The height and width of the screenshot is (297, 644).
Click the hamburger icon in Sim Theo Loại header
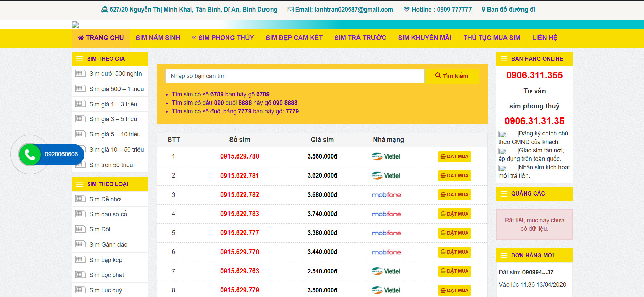click(x=80, y=184)
